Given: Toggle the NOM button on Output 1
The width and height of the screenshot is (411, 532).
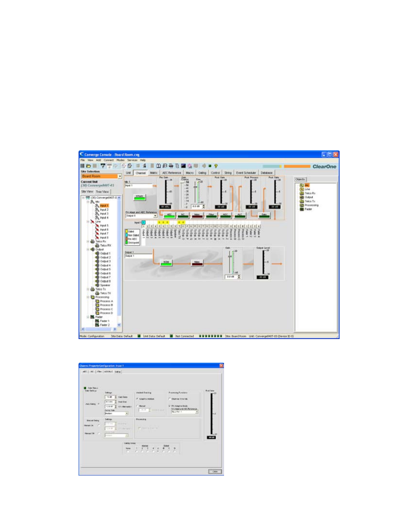Looking at the screenshot, I should click(x=166, y=262).
